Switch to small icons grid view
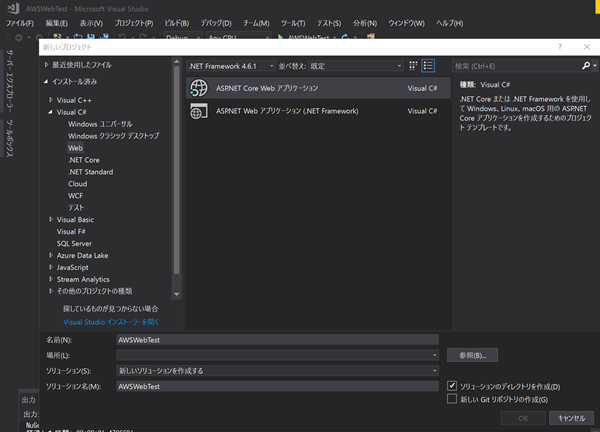The height and width of the screenshot is (432, 600). coord(413,66)
